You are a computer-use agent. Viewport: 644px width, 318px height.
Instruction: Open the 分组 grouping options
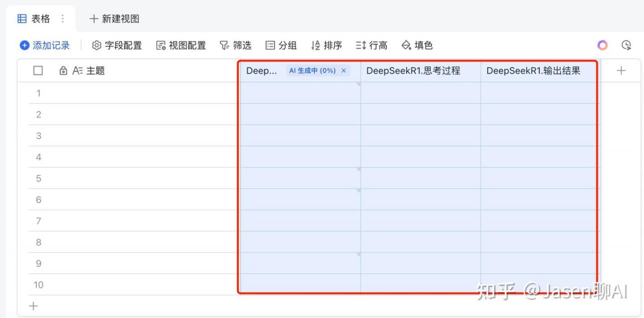click(x=281, y=45)
